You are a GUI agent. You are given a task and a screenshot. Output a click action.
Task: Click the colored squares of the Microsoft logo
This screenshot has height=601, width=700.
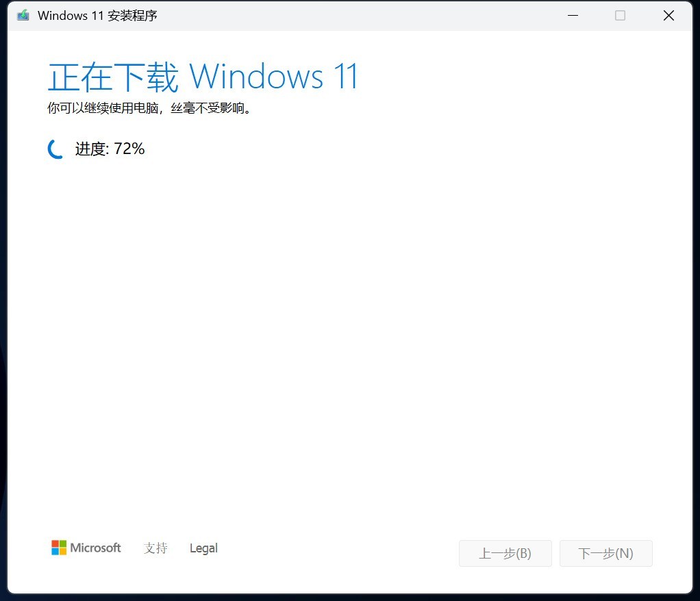pos(58,548)
